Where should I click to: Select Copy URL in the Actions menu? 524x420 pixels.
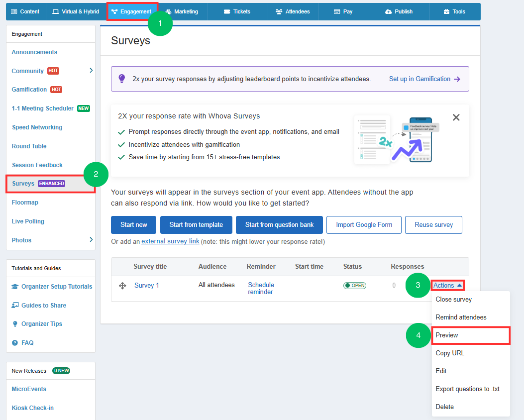(x=450, y=353)
